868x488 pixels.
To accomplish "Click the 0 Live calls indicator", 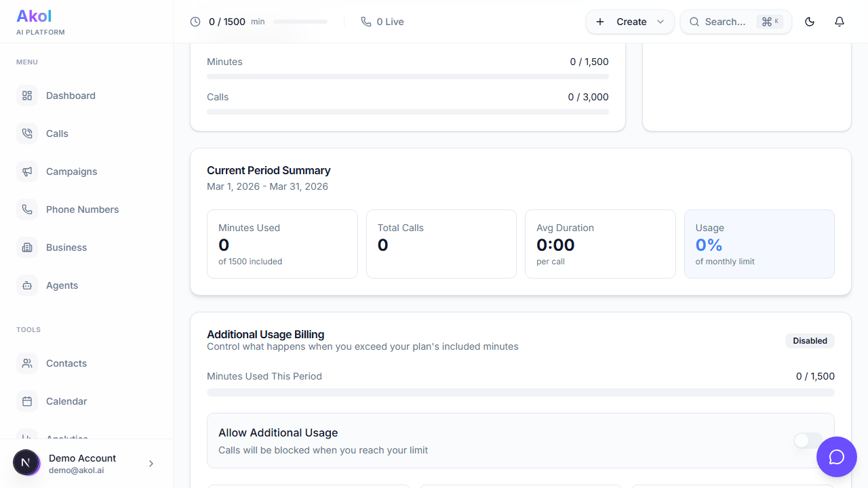I will click(x=382, y=22).
